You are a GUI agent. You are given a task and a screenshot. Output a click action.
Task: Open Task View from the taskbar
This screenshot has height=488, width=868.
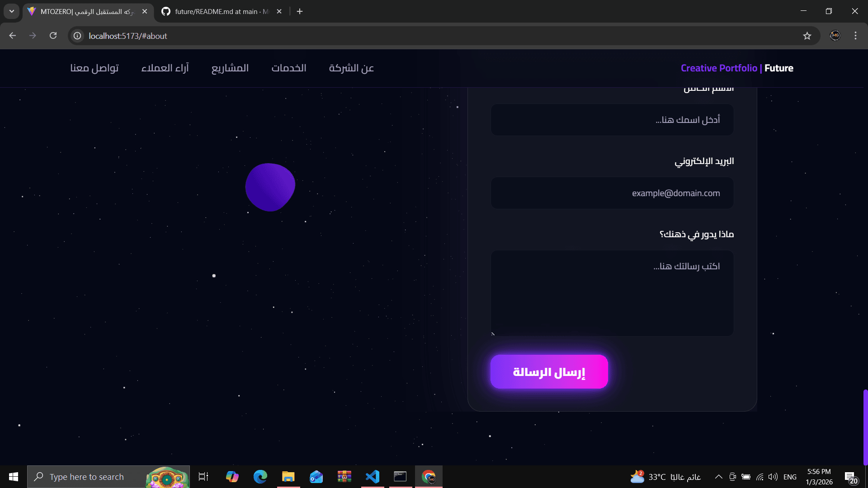203,477
